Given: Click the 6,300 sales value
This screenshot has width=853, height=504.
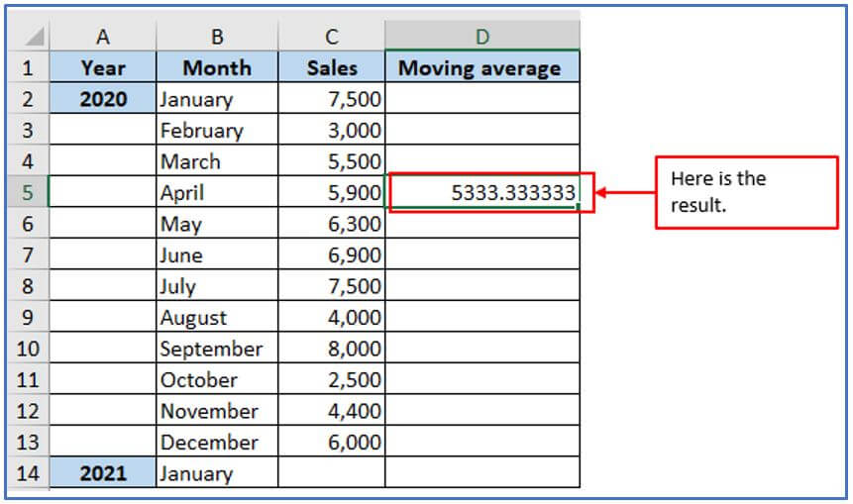Looking at the screenshot, I should pos(331,223).
